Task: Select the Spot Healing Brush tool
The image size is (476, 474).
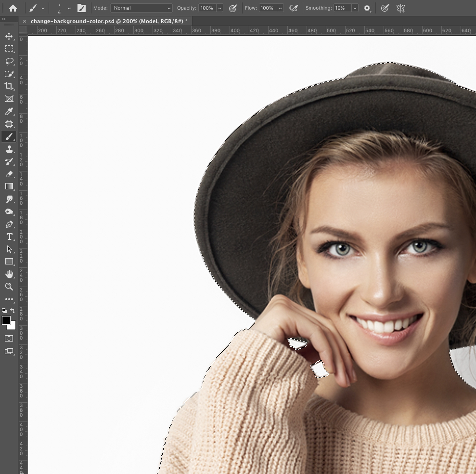Action: 9,124
